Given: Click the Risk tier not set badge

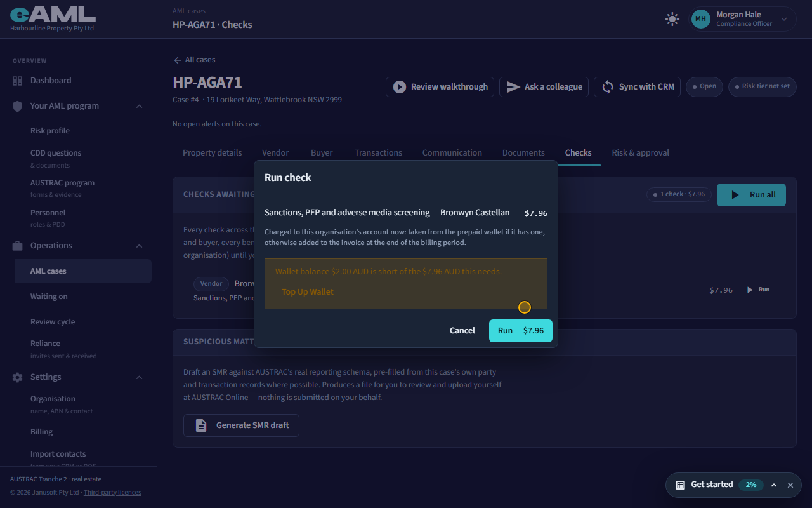Looking at the screenshot, I should click(x=762, y=86).
